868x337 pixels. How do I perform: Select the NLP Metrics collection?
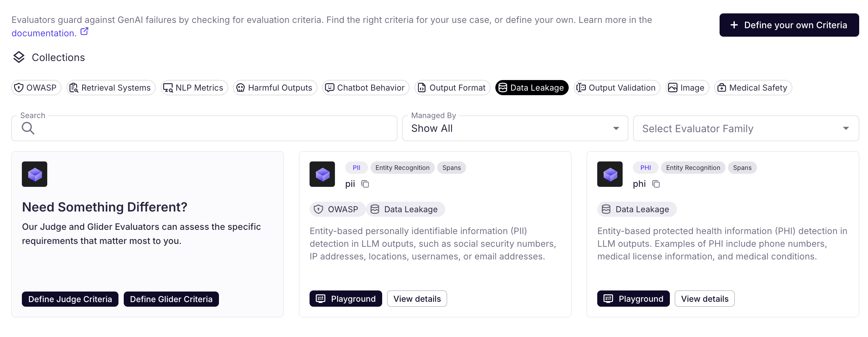tap(194, 88)
